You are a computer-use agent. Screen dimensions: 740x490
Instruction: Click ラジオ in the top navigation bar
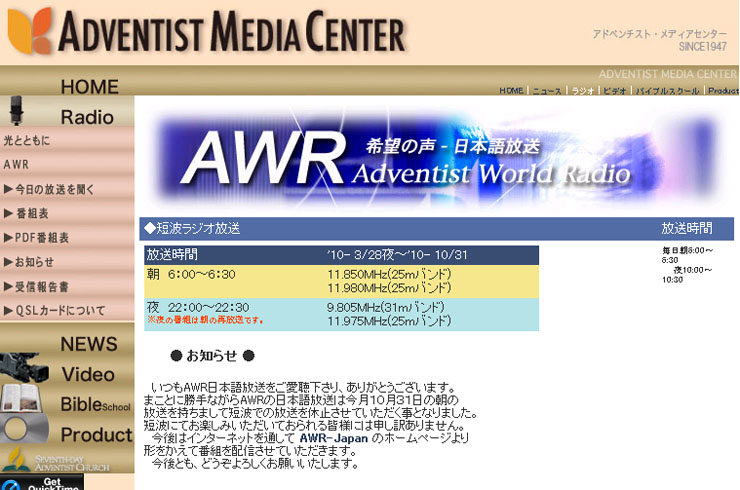583,91
